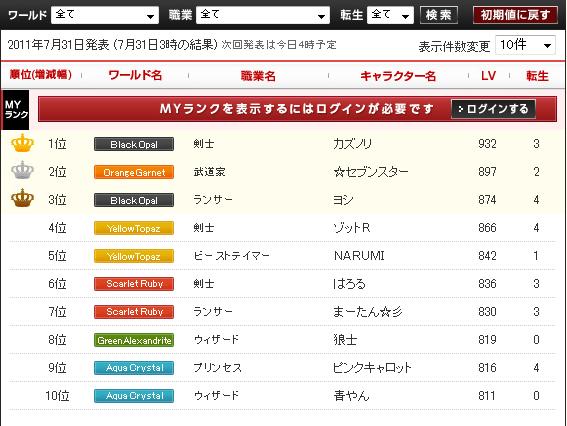Screen dimensions: 567x426
Task: Sort by キャラクター名 column header
Action: pos(398,76)
